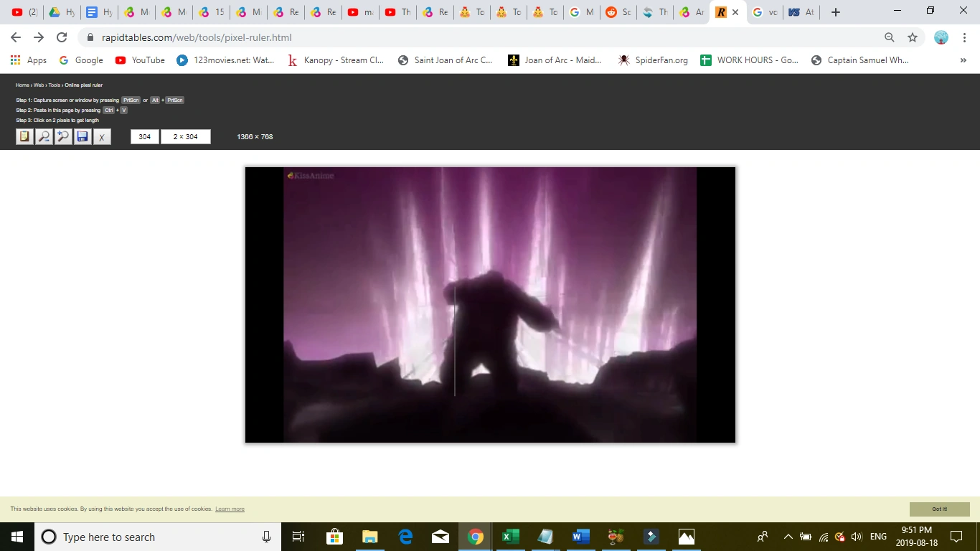The height and width of the screenshot is (551, 980).
Task: Switch to the first YouTube tab labeled (2)
Action: pyautogui.click(x=25, y=12)
